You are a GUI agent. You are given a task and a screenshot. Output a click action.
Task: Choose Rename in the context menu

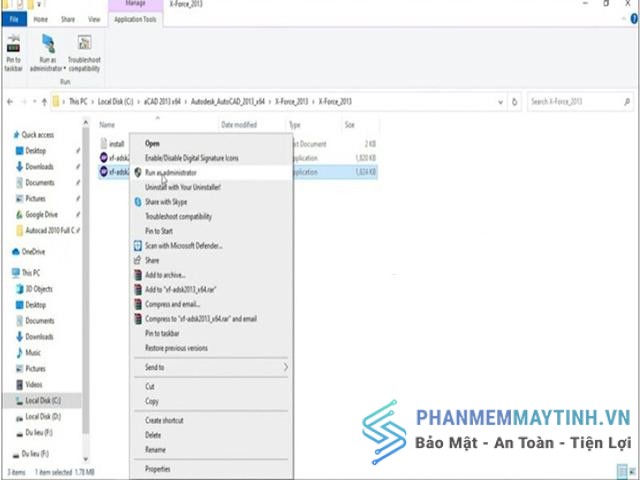click(211, 450)
